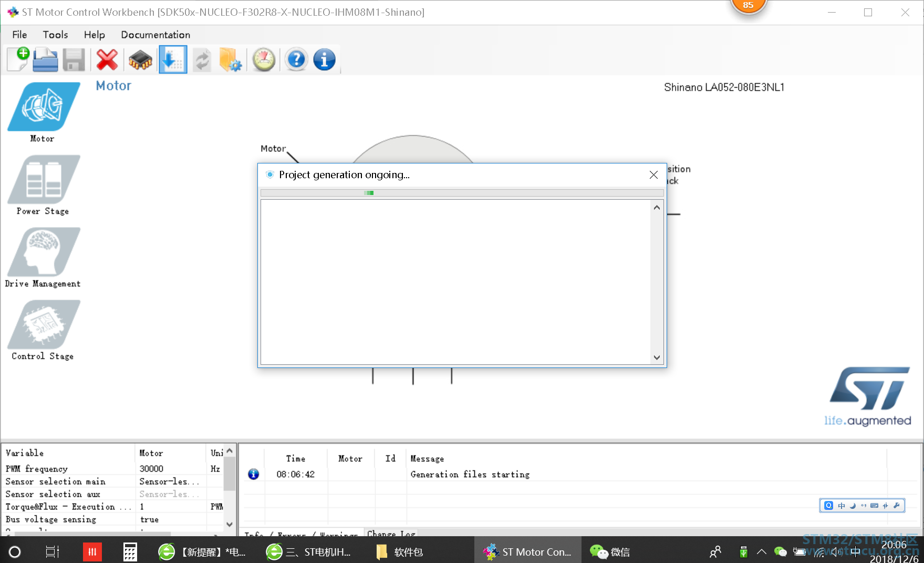Click the Generation files starting message

(470, 474)
